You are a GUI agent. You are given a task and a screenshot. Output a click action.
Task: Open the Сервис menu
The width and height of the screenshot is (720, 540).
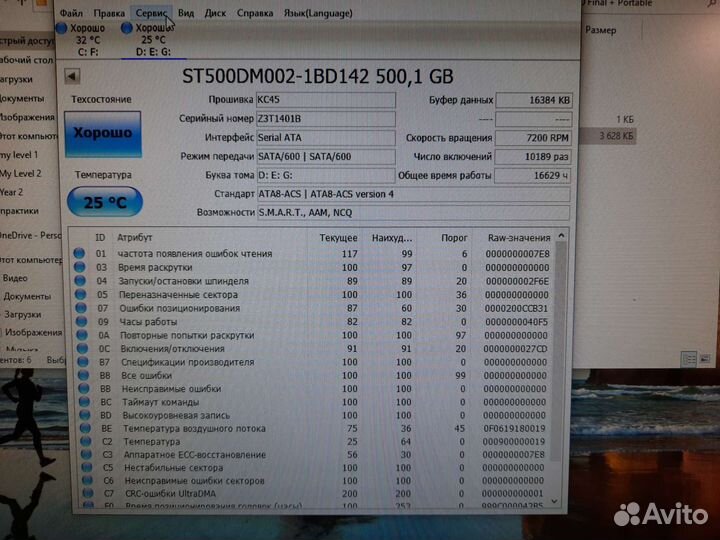click(151, 13)
